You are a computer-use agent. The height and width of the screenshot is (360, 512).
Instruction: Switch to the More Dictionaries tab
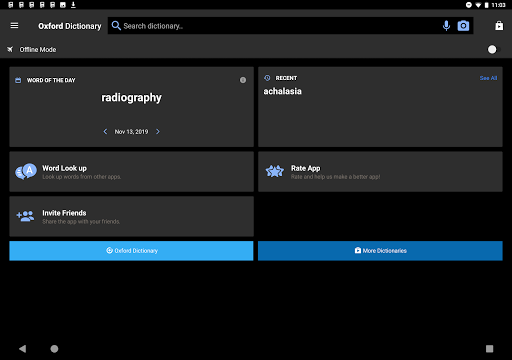point(380,251)
